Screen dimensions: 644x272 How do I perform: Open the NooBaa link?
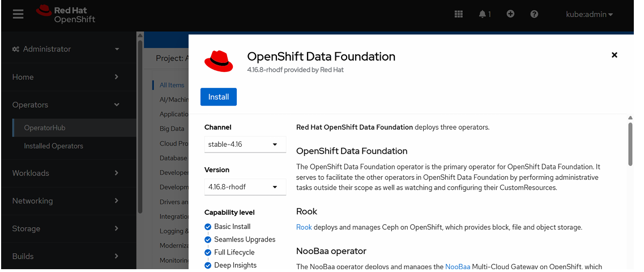455,266
